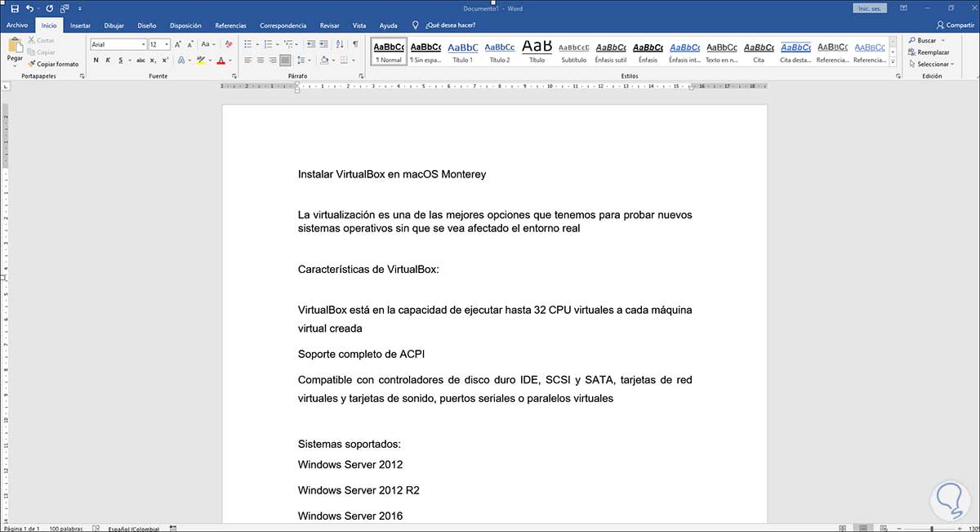Click the Save icon in quick access toolbar

tap(14, 8)
